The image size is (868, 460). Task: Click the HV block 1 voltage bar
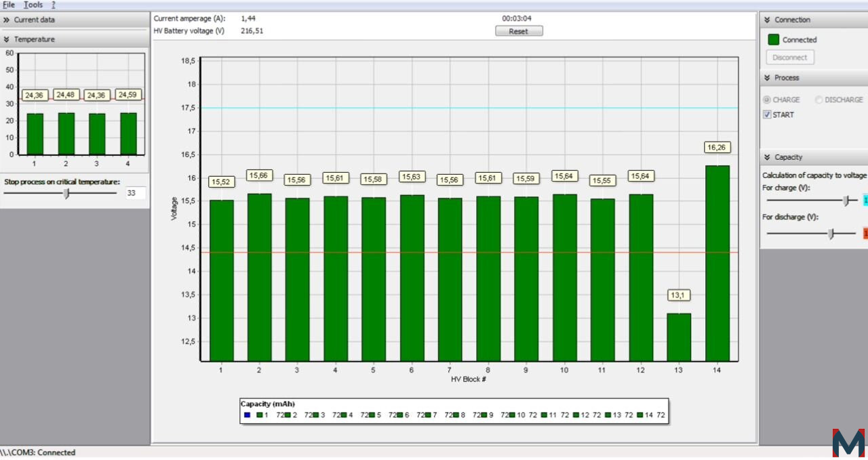[x=221, y=280]
